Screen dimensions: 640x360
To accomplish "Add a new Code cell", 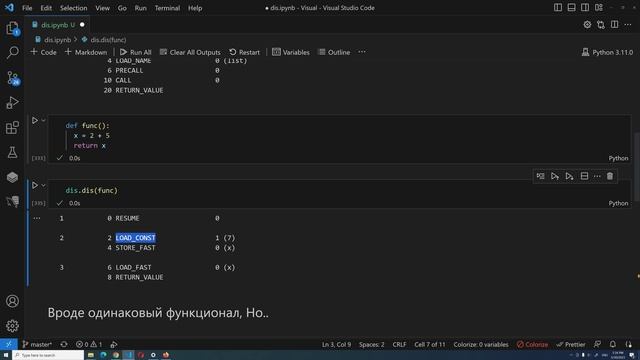I will click(x=43, y=52).
